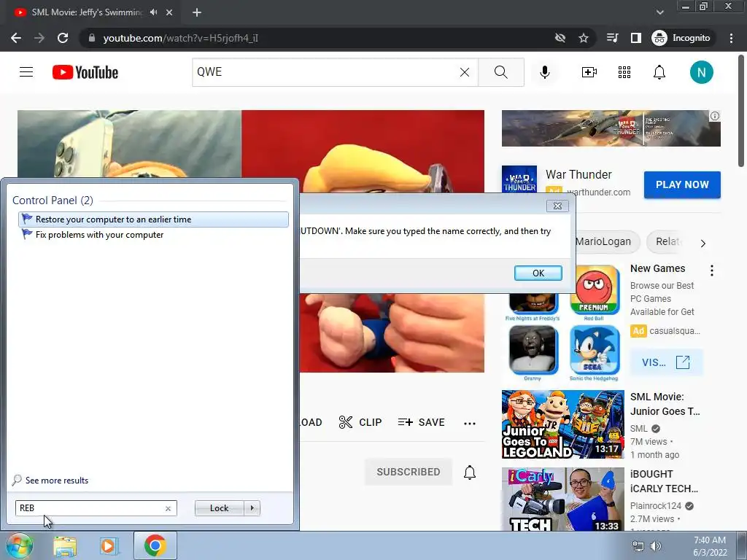Close the SML Movie tab
This screenshot has width=747, height=560.
tap(169, 12)
